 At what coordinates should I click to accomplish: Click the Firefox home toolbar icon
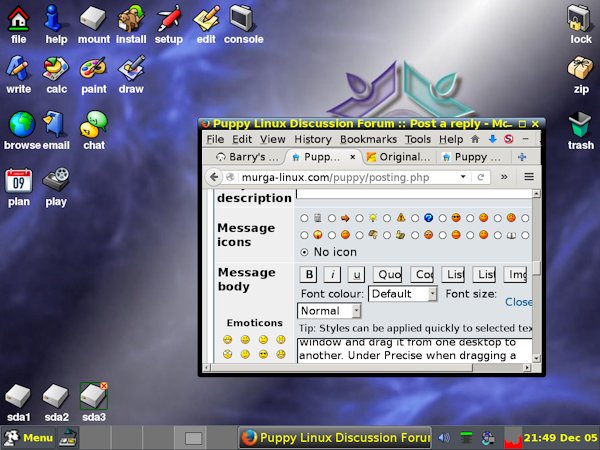[475, 139]
